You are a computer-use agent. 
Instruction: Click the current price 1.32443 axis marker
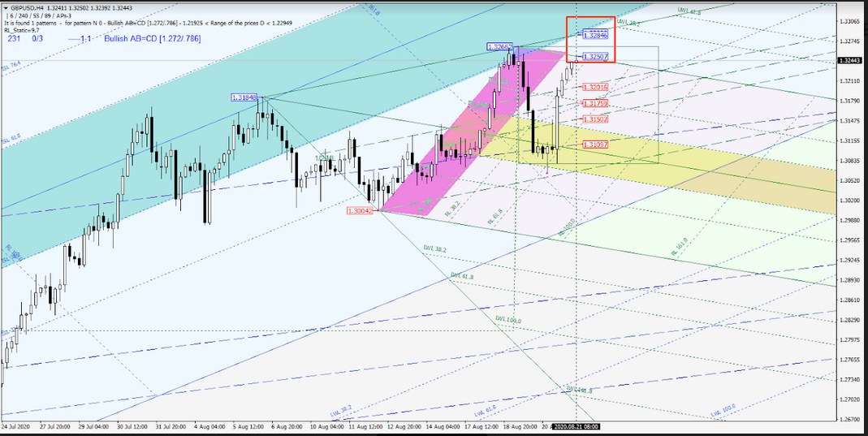pyautogui.click(x=849, y=60)
